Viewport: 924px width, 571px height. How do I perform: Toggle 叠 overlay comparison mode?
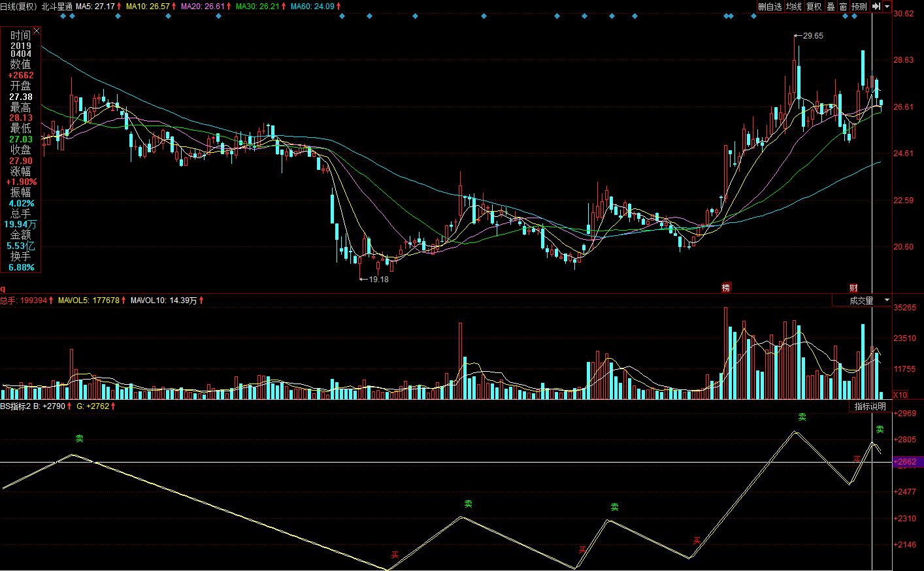click(x=831, y=7)
